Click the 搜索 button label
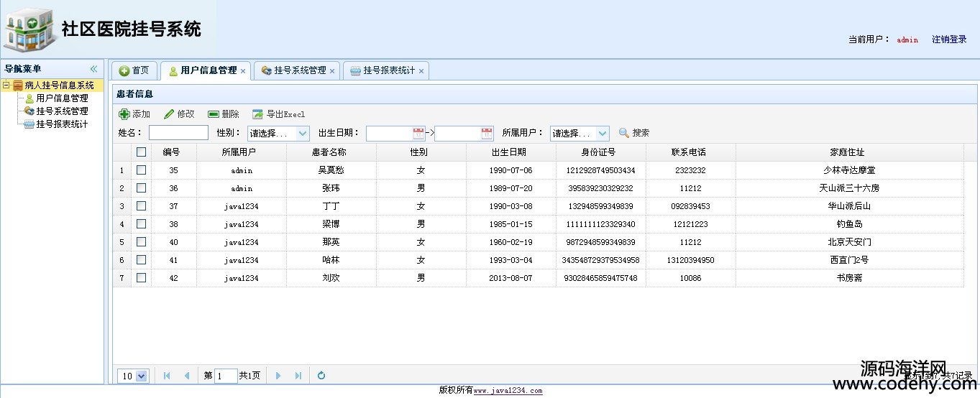980x398 pixels. (641, 133)
